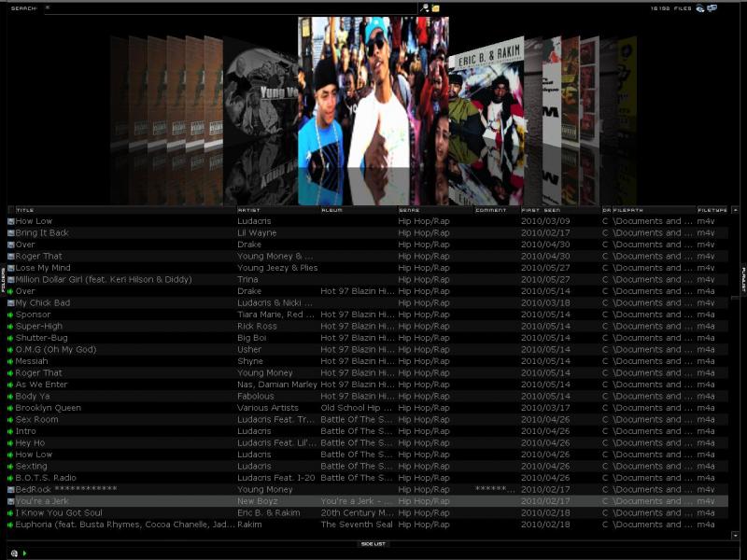Click the small box left of TITLE header

click(x=11, y=210)
